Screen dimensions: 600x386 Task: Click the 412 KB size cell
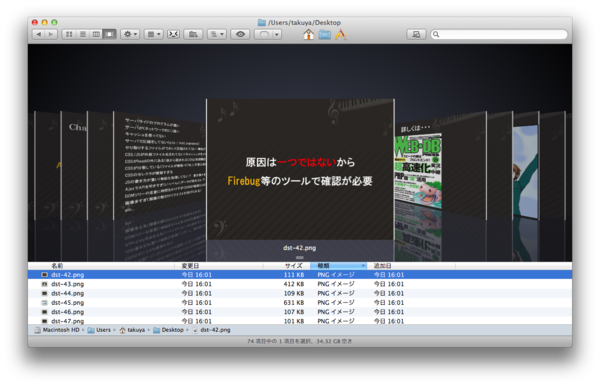tap(294, 284)
